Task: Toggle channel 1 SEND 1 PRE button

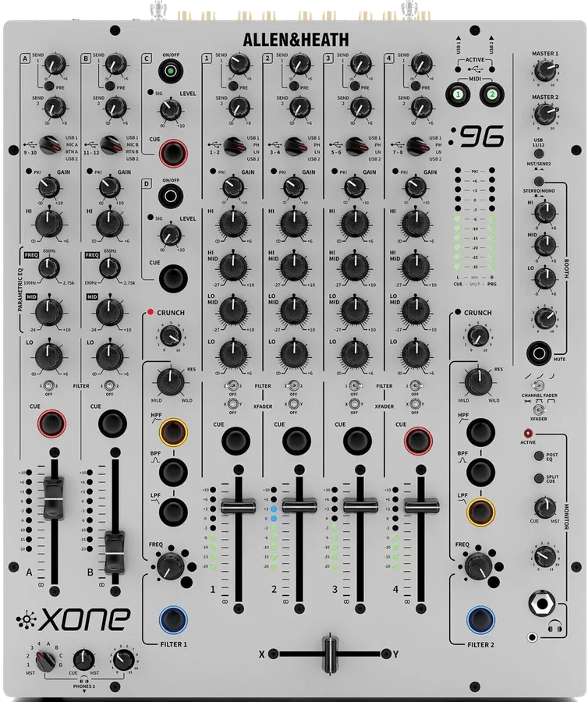Action: click(232, 86)
